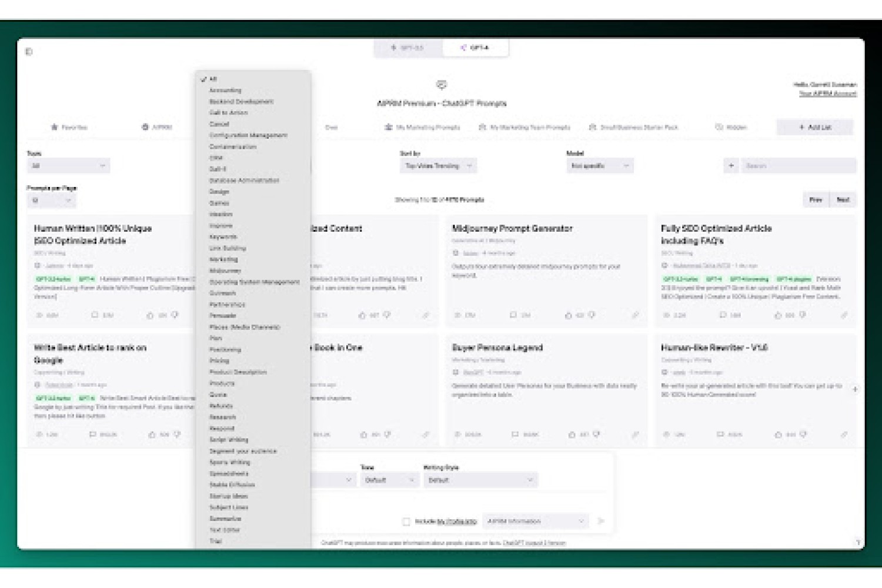
Task: Open the My Marketing Team Prompts tab
Action: tap(524, 127)
